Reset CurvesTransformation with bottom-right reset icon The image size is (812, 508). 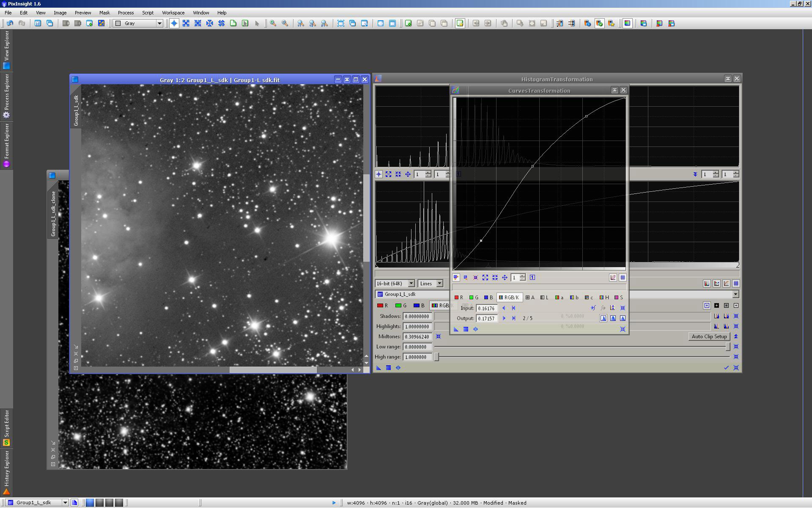[623, 329]
